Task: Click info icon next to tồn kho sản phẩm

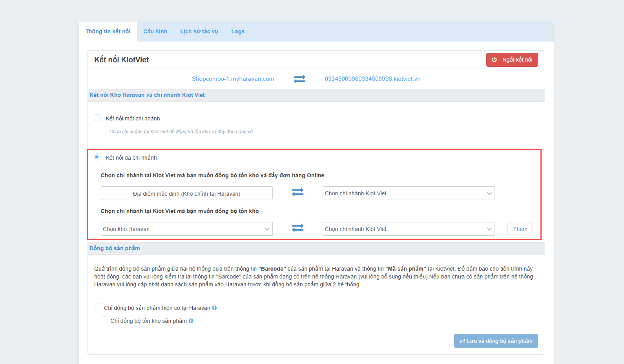Action: [191, 321]
